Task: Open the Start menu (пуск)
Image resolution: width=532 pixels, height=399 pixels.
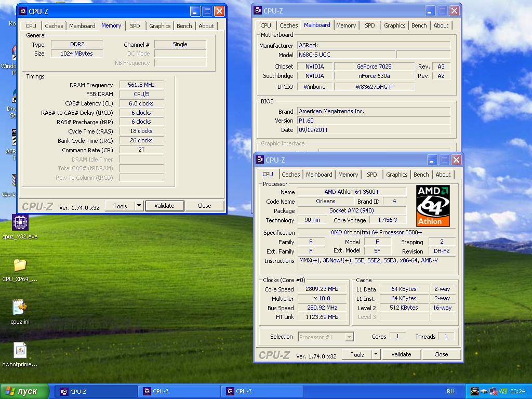Action: coord(24,391)
